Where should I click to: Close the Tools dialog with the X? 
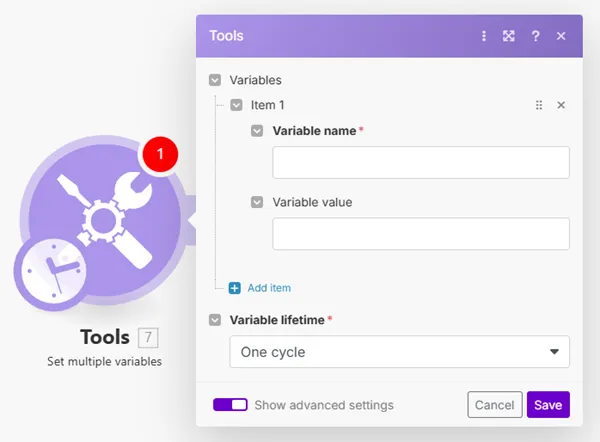[x=561, y=36]
